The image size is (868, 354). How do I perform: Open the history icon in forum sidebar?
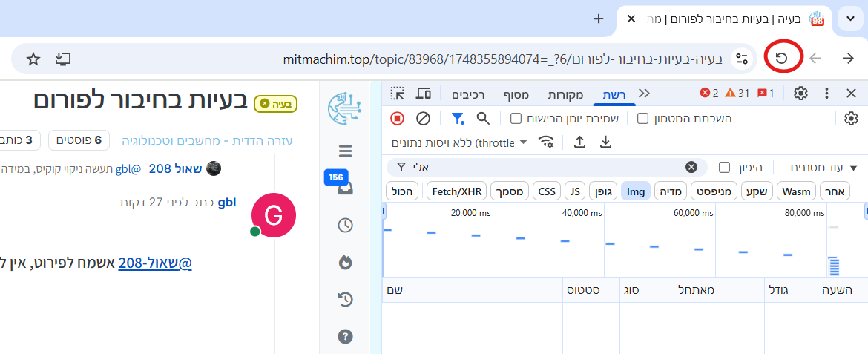pos(345,300)
